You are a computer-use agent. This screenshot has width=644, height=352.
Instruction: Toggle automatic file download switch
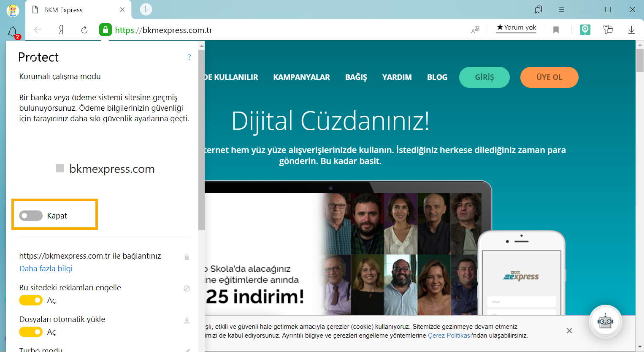(x=31, y=332)
